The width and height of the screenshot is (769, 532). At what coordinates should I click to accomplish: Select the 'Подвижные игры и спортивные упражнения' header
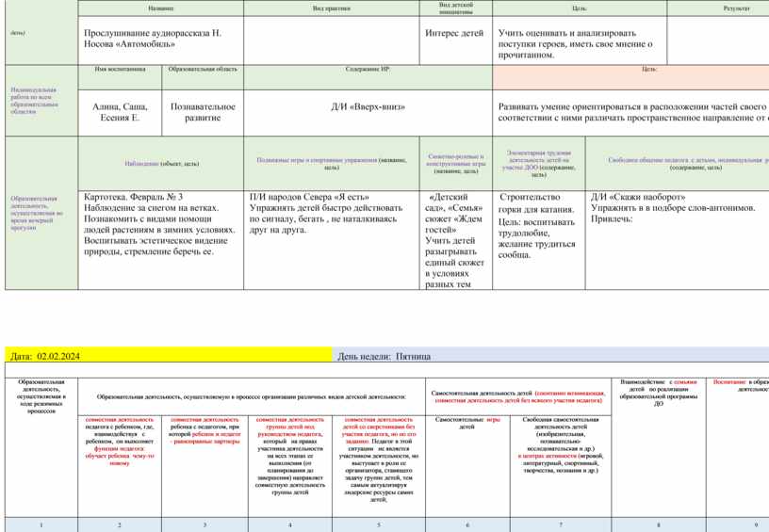[332, 164]
